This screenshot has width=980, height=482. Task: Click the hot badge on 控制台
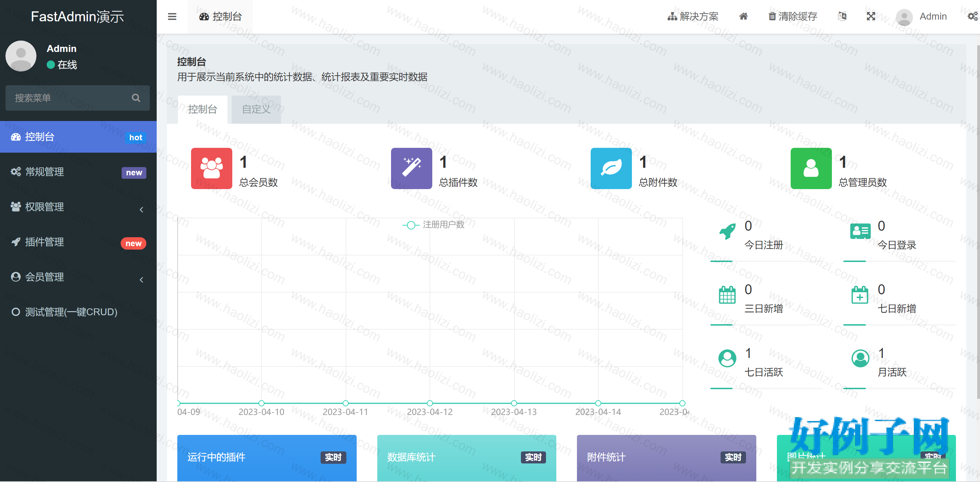pyautogui.click(x=135, y=138)
